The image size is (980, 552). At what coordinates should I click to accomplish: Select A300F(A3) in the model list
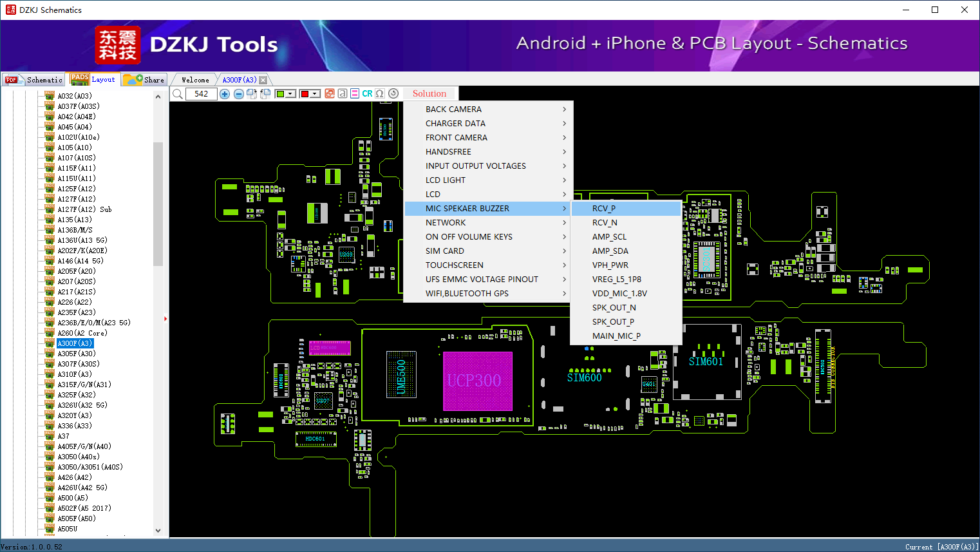tap(75, 343)
